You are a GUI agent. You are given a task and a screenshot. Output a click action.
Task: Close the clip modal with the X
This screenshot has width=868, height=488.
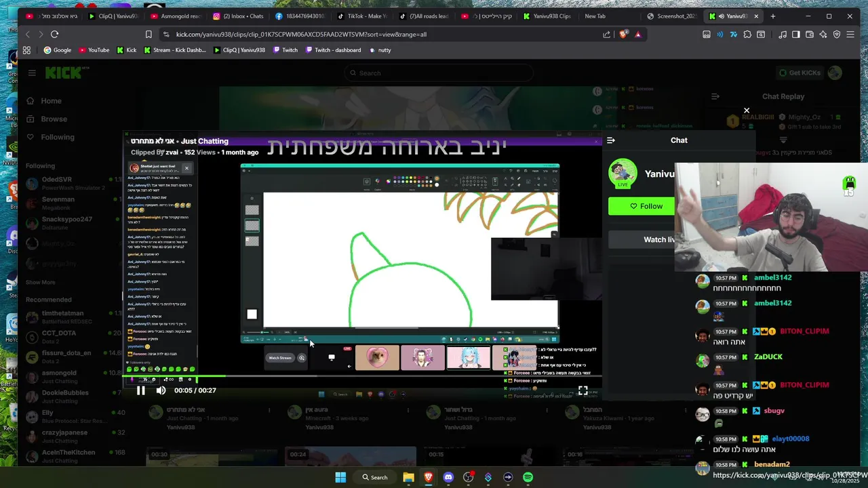[x=747, y=110]
